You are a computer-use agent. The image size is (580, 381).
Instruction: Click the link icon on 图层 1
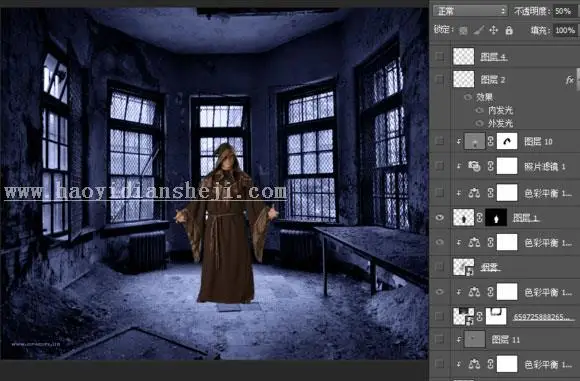(479, 218)
